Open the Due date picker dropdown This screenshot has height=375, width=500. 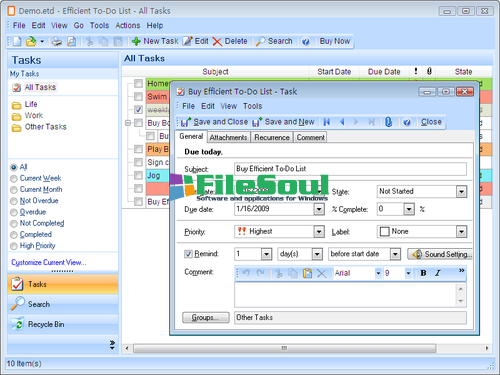pos(319,209)
